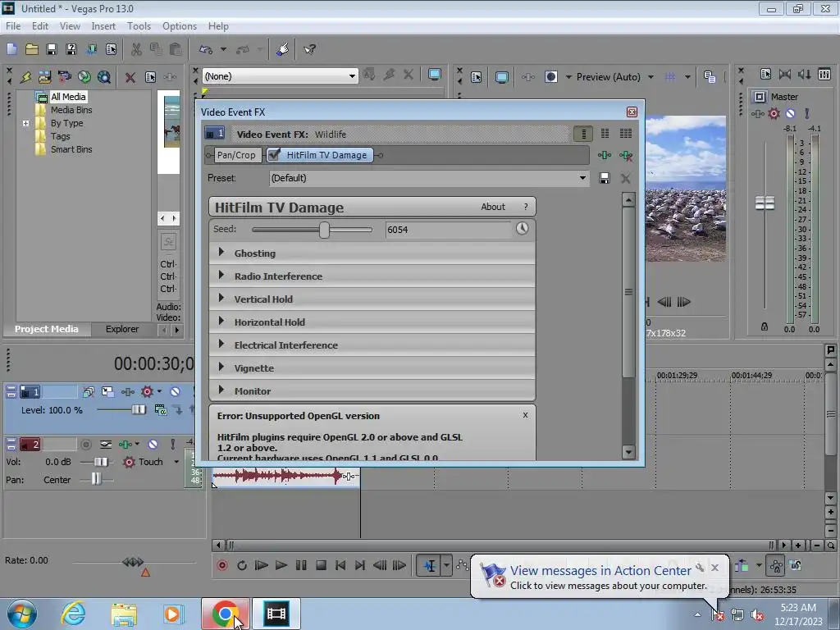Toggle the Master bus mute icon
This screenshot has width=840, height=630.
tap(790, 113)
